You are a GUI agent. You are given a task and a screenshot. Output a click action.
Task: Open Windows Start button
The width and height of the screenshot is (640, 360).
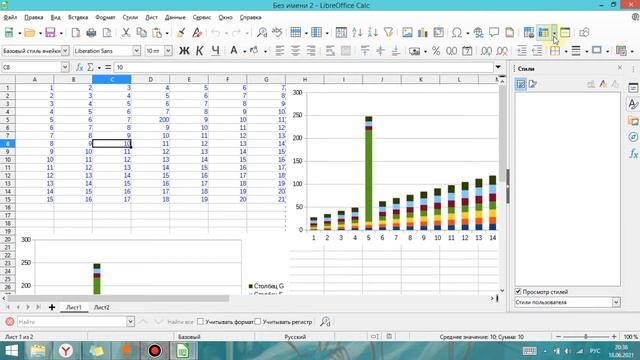click(x=11, y=351)
